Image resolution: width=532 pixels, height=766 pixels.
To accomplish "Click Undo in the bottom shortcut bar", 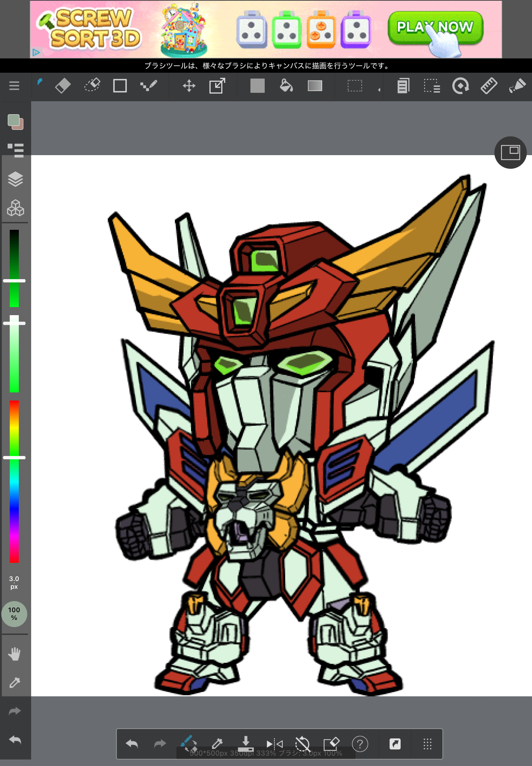I will click(132, 744).
